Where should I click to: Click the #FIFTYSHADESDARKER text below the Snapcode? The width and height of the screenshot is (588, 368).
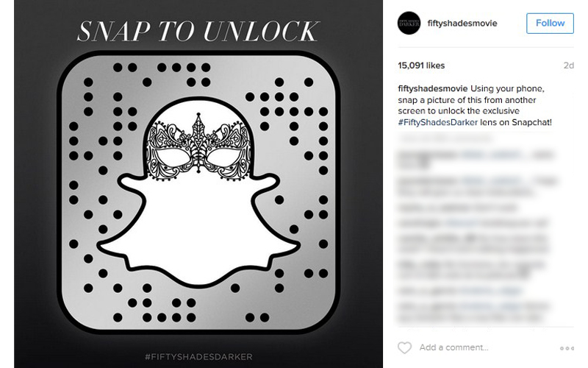pos(198,356)
